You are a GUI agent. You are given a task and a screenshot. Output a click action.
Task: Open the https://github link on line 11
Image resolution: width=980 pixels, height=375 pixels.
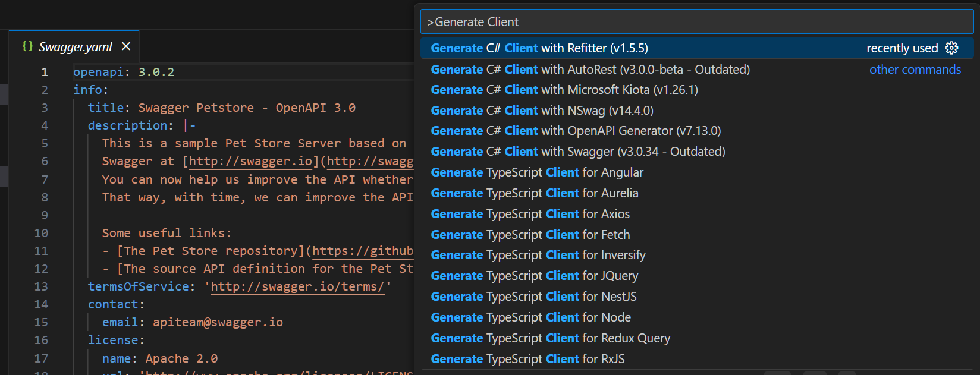click(363, 251)
